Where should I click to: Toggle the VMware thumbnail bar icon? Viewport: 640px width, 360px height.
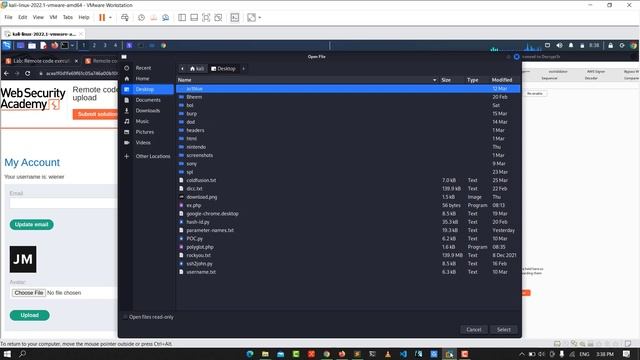pyautogui.click(x=194, y=18)
